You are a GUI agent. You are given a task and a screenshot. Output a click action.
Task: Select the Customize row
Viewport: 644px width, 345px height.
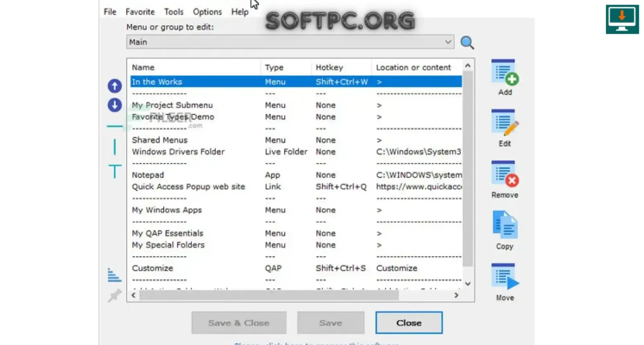click(296, 268)
